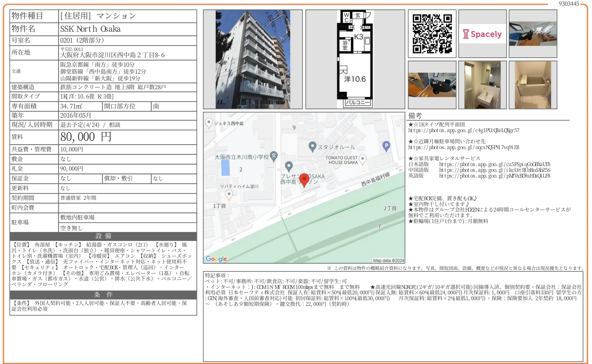Click the リバティハイム淀川 map pin
592x364 pixels.
coord(229,195)
